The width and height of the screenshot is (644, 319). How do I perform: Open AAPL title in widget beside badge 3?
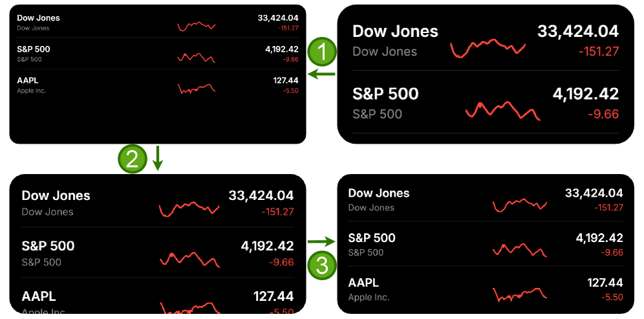click(x=363, y=283)
